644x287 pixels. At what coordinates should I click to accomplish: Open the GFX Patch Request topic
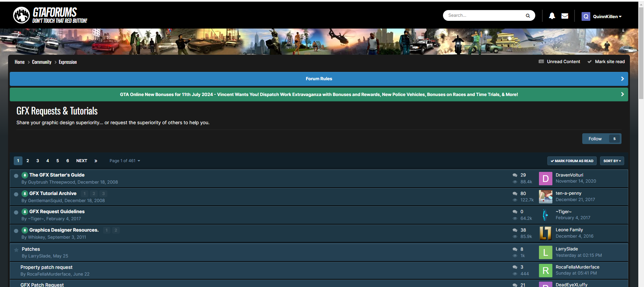click(42, 285)
